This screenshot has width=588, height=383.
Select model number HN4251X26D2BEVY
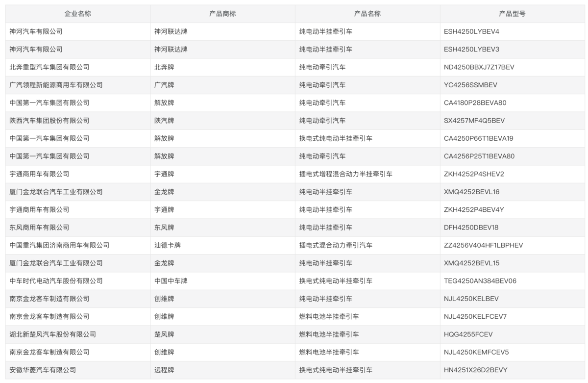(x=475, y=370)
